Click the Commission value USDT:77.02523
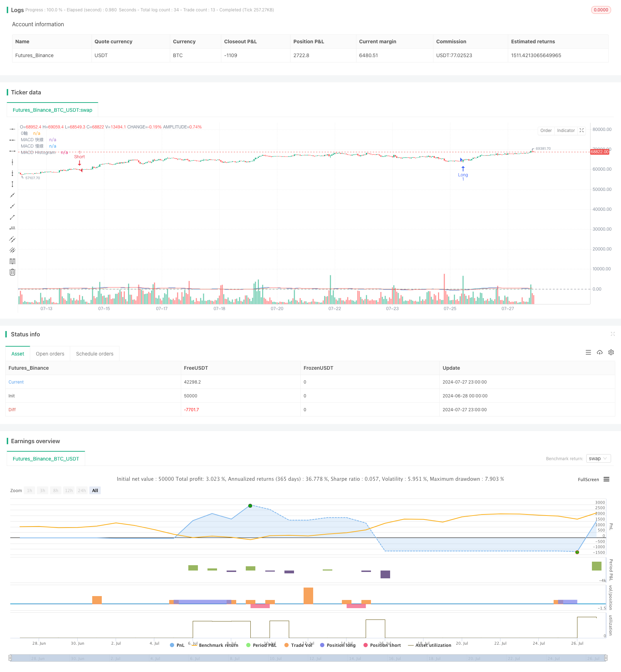 [x=454, y=55]
